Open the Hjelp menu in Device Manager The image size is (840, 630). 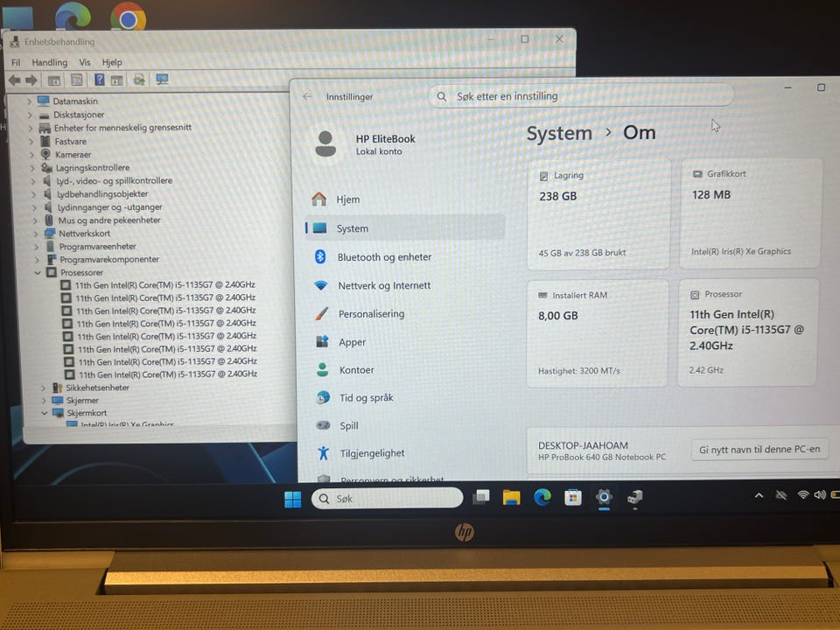(112, 62)
